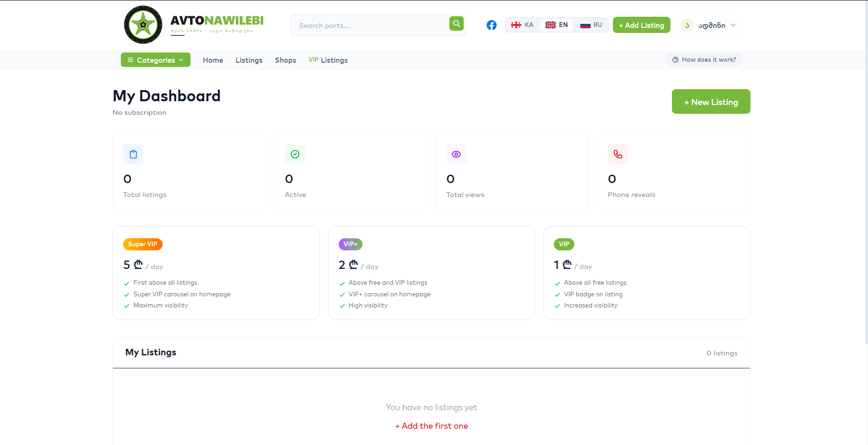Click VIP badge on listing text
868x445 pixels.
pyautogui.click(x=593, y=294)
